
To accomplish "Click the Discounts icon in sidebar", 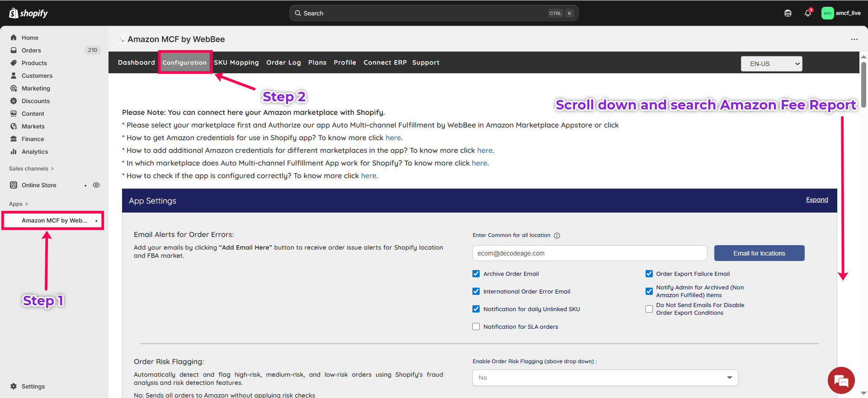I will tap(14, 101).
